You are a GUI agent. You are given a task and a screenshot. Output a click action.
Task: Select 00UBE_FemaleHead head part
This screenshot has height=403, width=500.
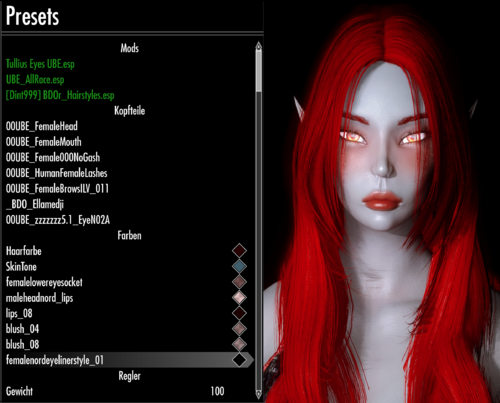click(x=42, y=126)
